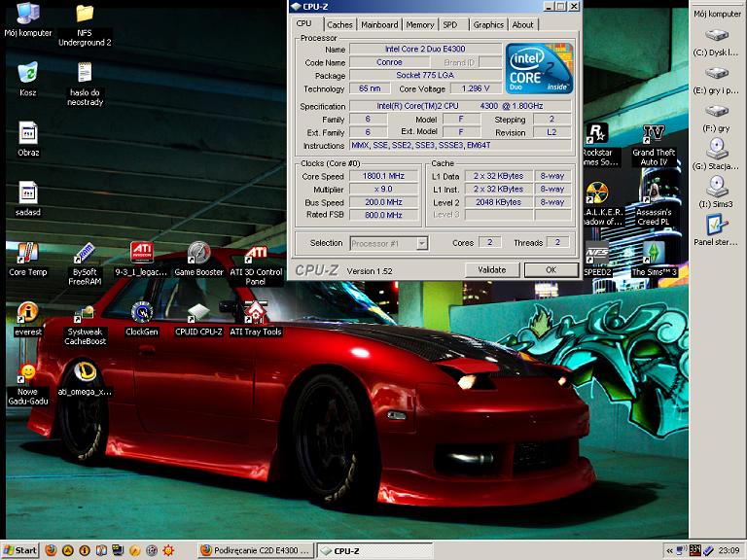Open the (G:) Stacja drive icon
Image resolution: width=747 pixels, height=560 pixels.
[717, 150]
